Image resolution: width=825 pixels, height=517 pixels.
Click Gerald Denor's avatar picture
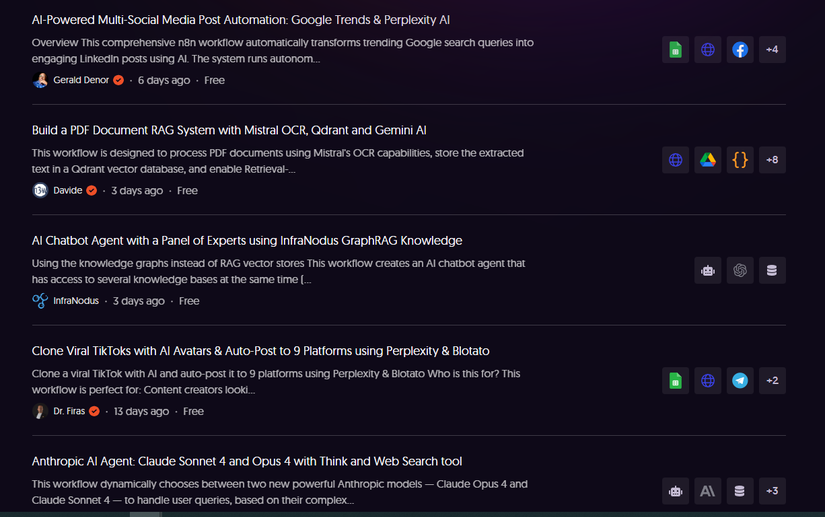(x=40, y=80)
